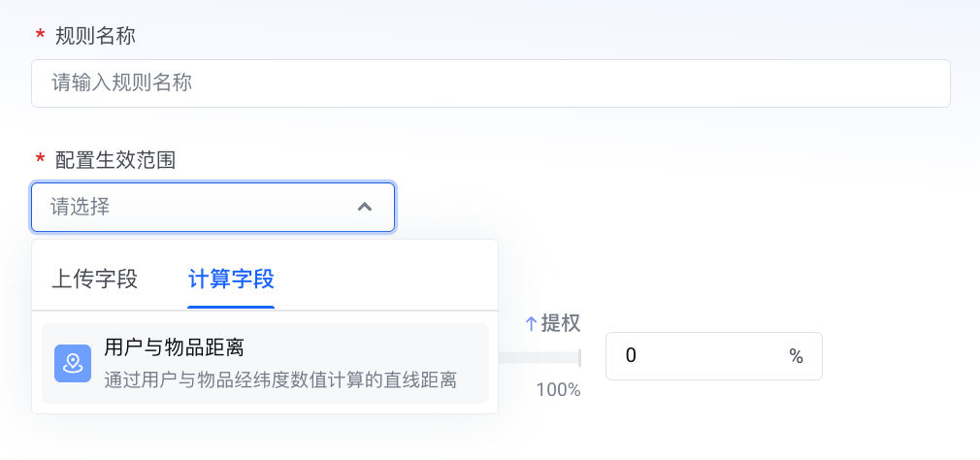Screen dimensions: 980x460
Task: Click the 用户与物品距离 option title text
Action: point(173,348)
